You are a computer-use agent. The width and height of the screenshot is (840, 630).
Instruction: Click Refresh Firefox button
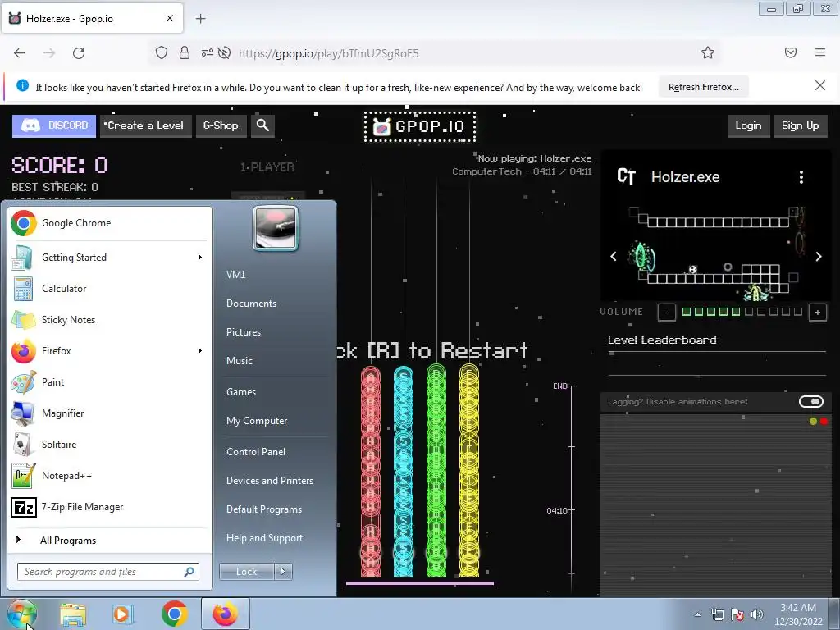[x=703, y=87]
